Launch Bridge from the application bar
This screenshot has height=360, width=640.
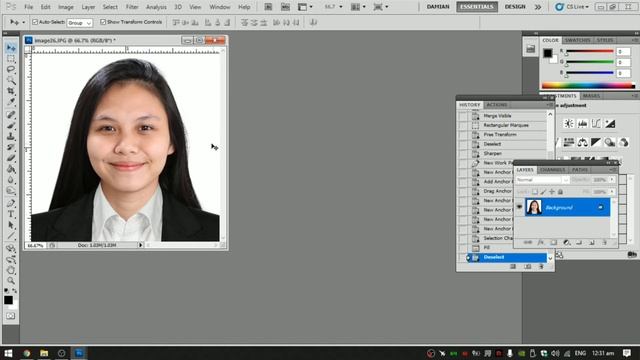268,7
